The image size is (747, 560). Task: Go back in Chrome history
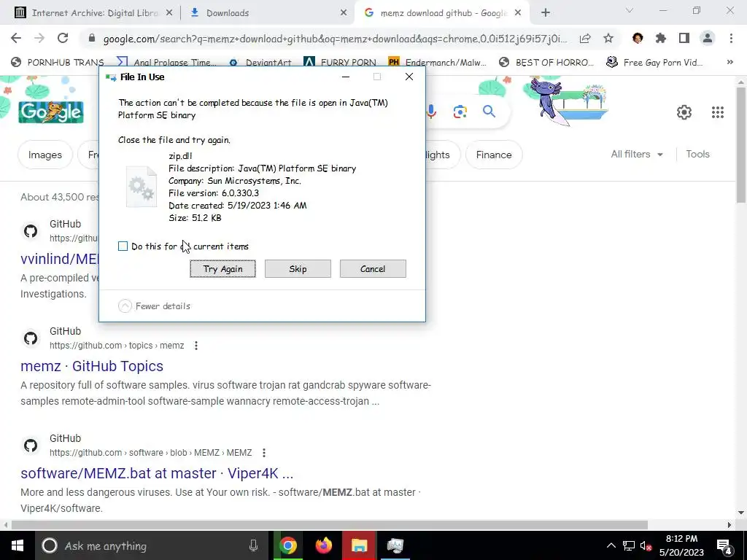click(16, 39)
